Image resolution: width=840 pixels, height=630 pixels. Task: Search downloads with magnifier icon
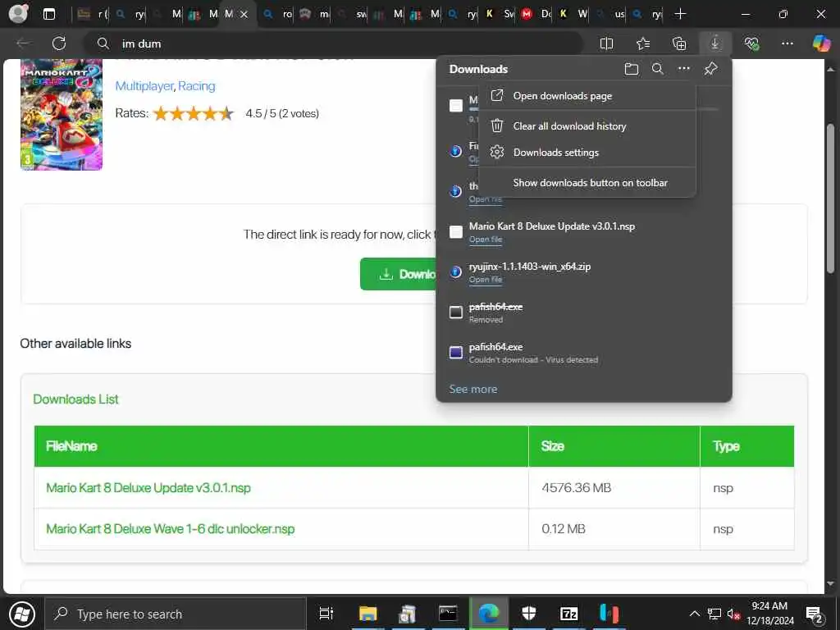(657, 69)
